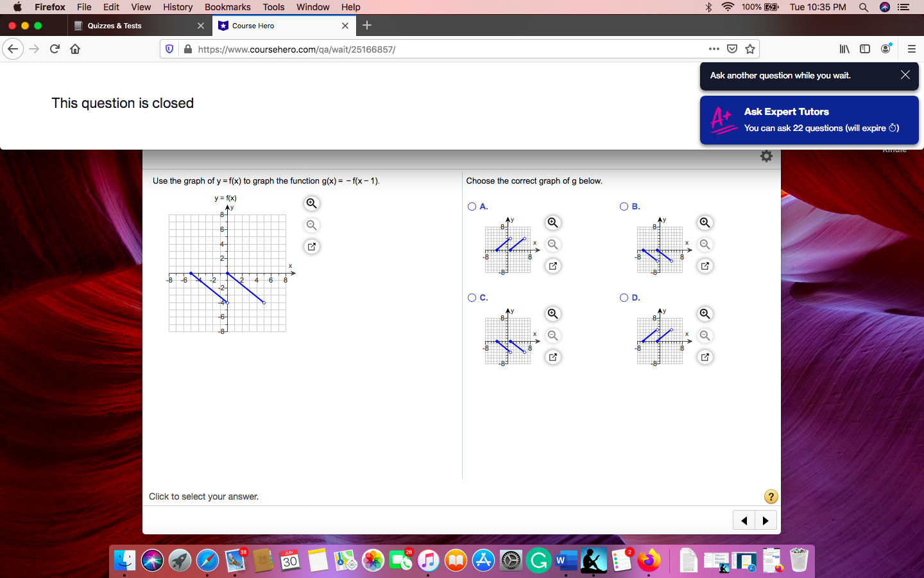
Task: Open the Bookmarks menu
Action: click(x=228, y=7)
